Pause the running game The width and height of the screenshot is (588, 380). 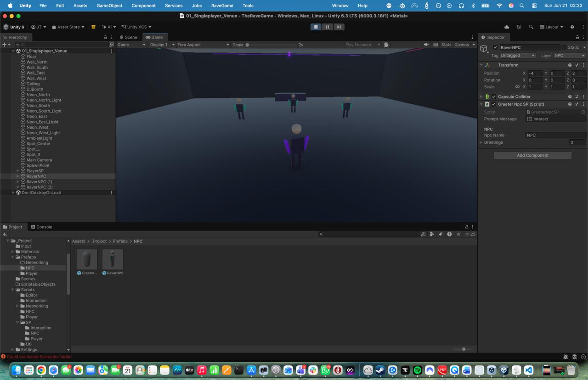click(327, 27)
